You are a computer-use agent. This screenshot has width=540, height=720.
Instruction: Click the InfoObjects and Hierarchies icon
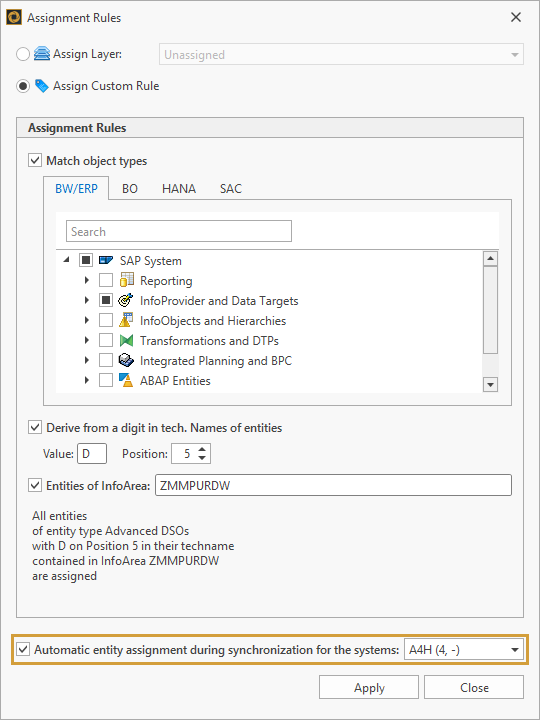pyautogui.click(x=126, y=320)
